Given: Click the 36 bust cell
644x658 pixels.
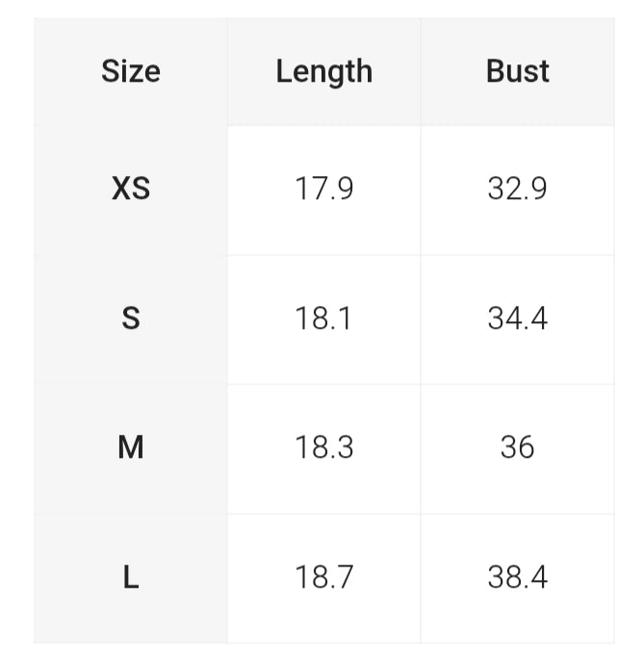Looking at the screenshot, I should (x=517, y=447).
